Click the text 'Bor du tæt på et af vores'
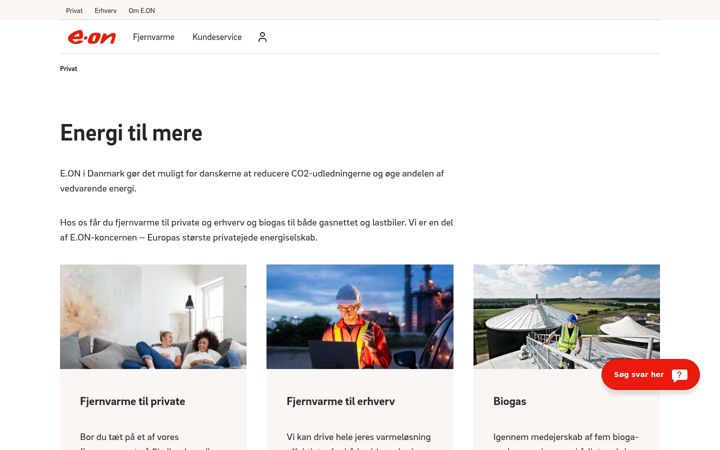This screenshot has width=720, height=450. click(x=129, y=437)
